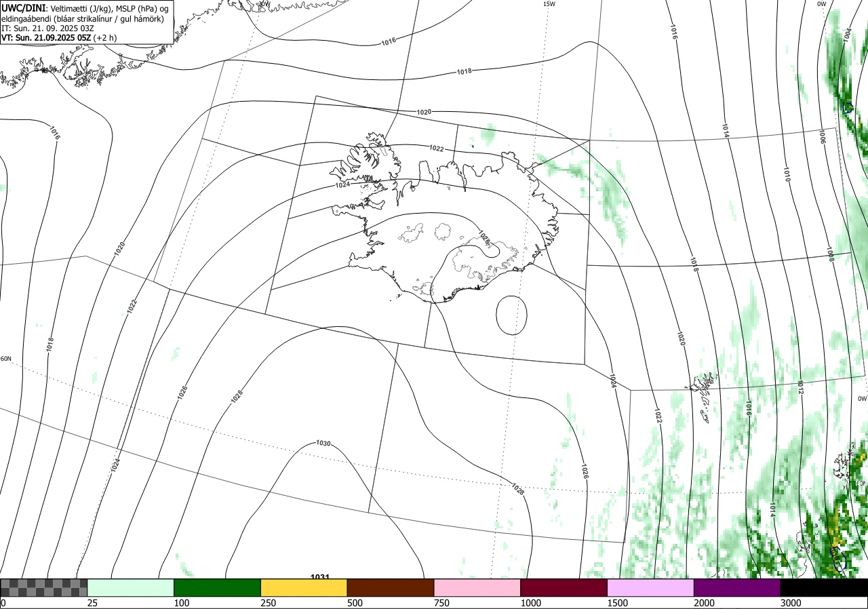Click the '1012' isobar label
The width and height of the screenshot is (868, 609).
tap(800, 388)
